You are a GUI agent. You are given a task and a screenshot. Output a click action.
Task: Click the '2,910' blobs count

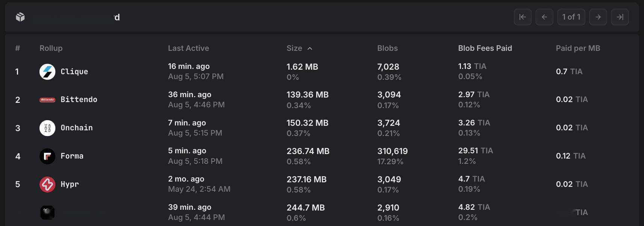(388, 208)
